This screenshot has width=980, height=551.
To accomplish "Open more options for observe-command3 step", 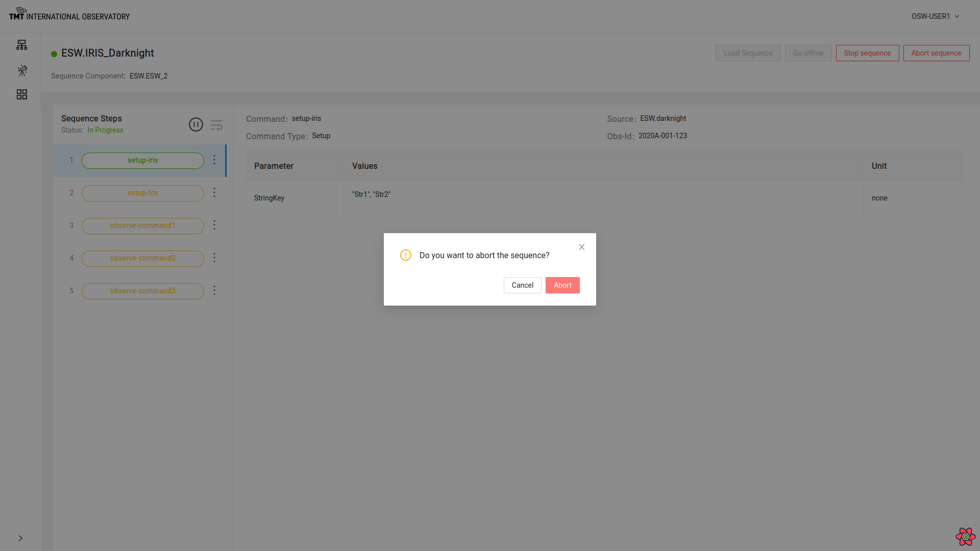I will [x=214, y=291].
